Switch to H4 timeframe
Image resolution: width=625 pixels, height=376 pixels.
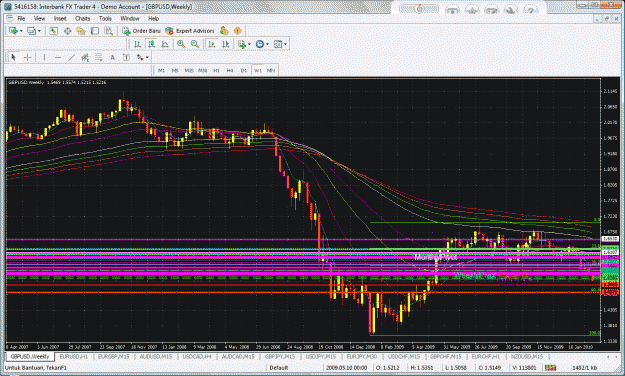(x=230, y=71)
